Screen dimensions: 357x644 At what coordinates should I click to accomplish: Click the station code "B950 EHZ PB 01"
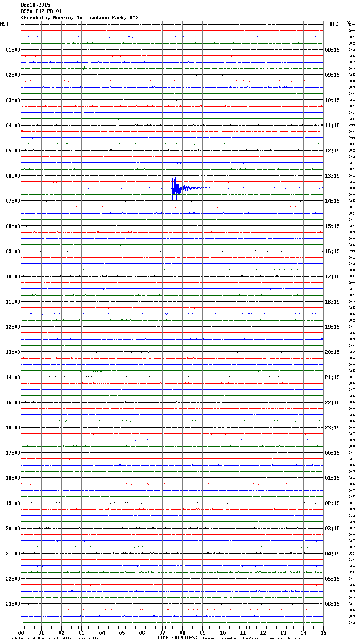click(41, 11)
